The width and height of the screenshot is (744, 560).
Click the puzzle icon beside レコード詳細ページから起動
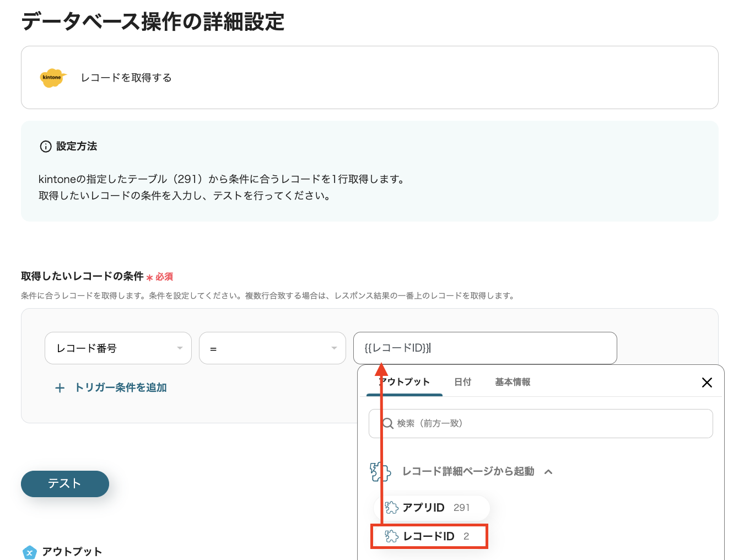[380, 472]
